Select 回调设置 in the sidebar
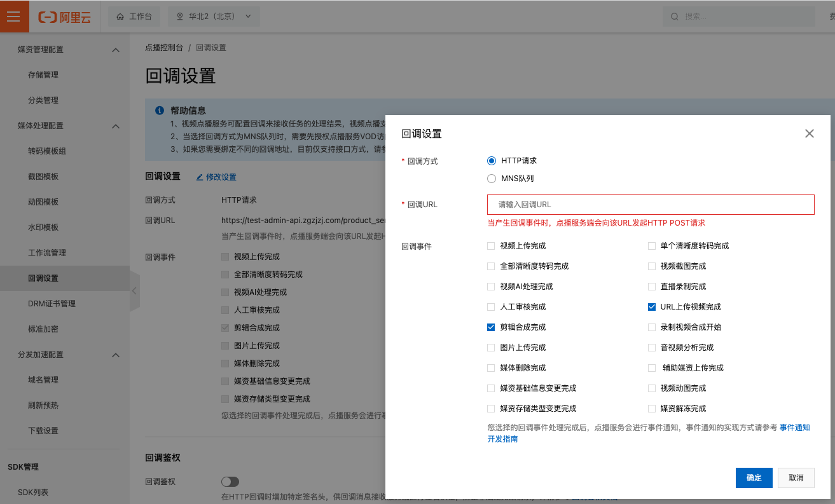The height and width of the screenshot is (504, 835). [x=65, y=278]
